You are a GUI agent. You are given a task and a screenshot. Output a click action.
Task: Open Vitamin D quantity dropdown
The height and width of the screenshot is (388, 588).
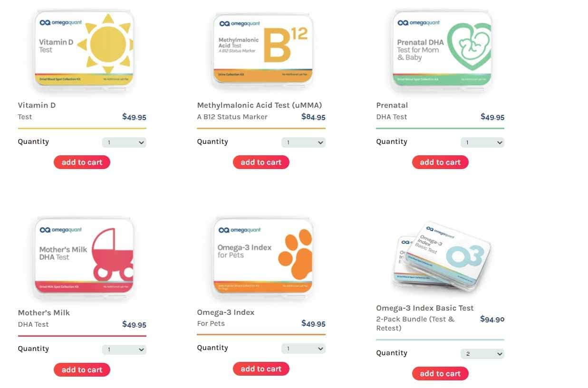pos(124,142)
